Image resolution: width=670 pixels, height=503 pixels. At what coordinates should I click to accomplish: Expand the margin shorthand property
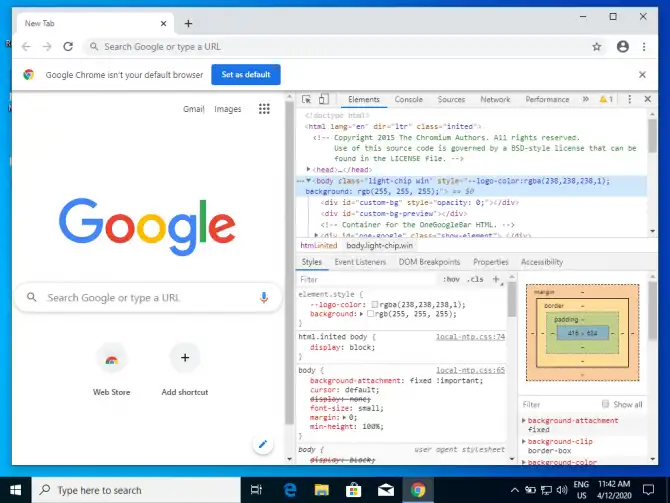344,417
